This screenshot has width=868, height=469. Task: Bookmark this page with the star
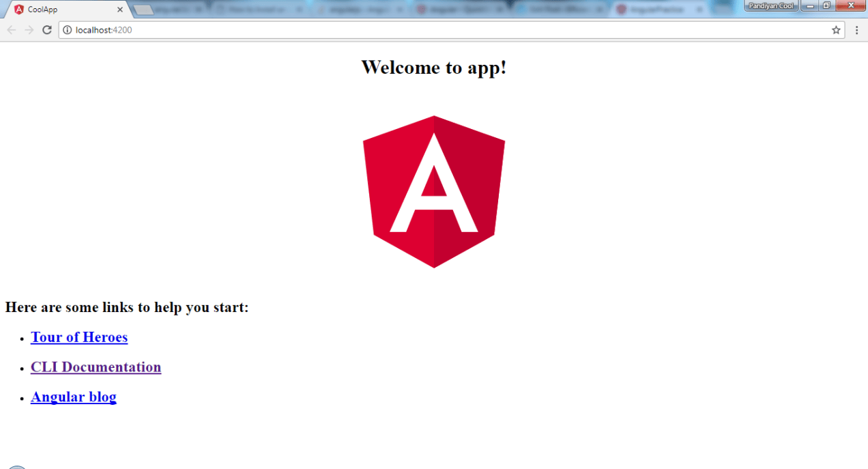click(836, 30)
